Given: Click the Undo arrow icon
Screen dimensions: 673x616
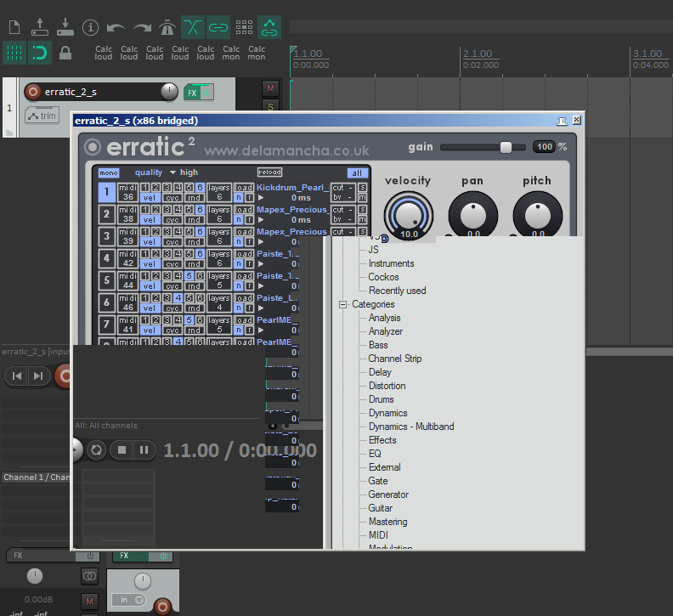Looking at the screenshot, I should point(116,28).
